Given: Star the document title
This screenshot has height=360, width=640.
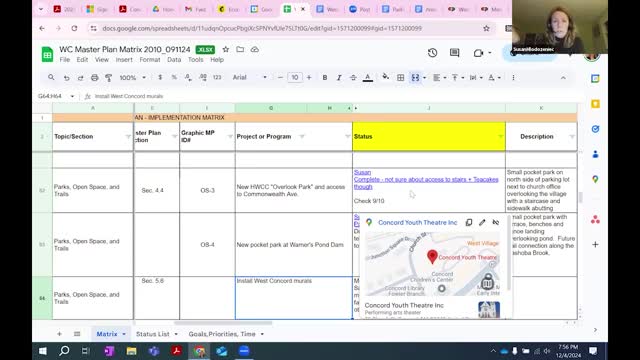Looking at the screenshot, I should (226, 49).
